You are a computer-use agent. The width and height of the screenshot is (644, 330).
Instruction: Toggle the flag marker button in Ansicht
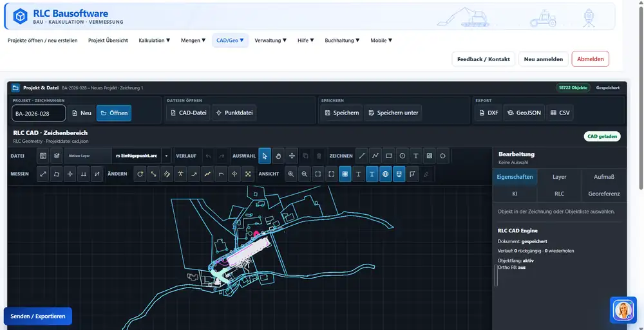(x=412, y=174)
